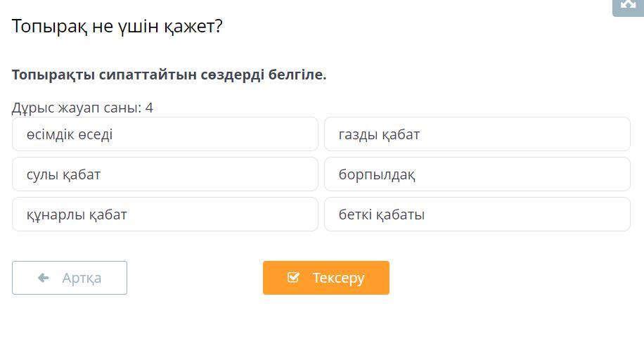Image resolution: width=644 pixels, height=346 pixels.
Task: Click the "Дұрыс жауап саны: 4" text
Action: pyautogui.click(x=82, y=108)
